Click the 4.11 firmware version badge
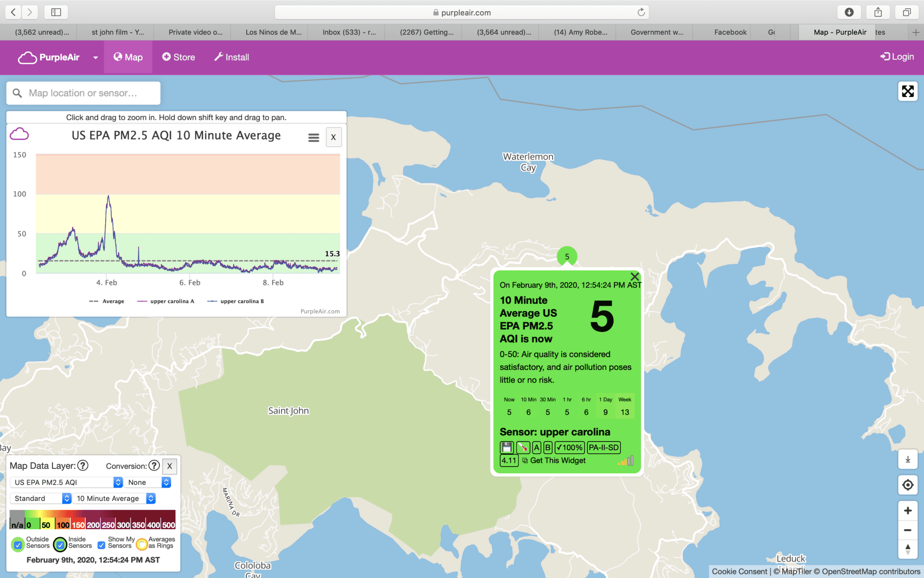This screenshot has height=578, width=924. [x=509, y=461]
